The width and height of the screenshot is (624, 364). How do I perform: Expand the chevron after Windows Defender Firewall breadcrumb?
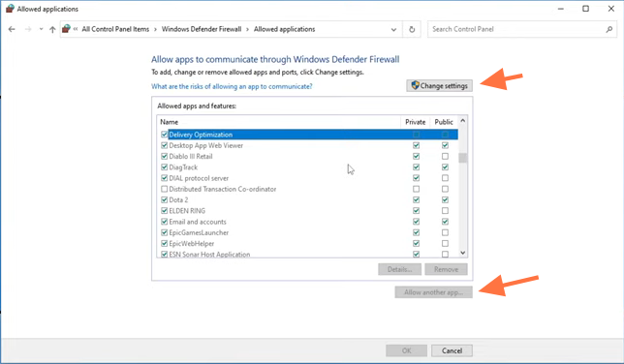click(247, 29)
